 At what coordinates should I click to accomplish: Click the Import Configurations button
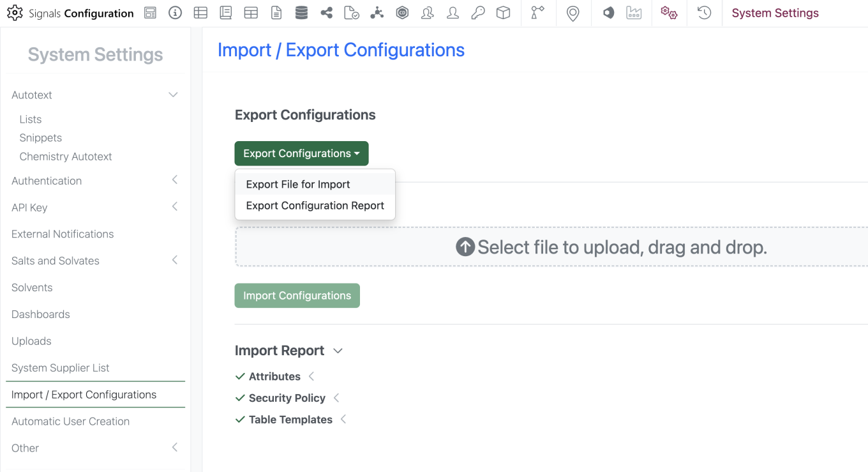click(297, 296)
